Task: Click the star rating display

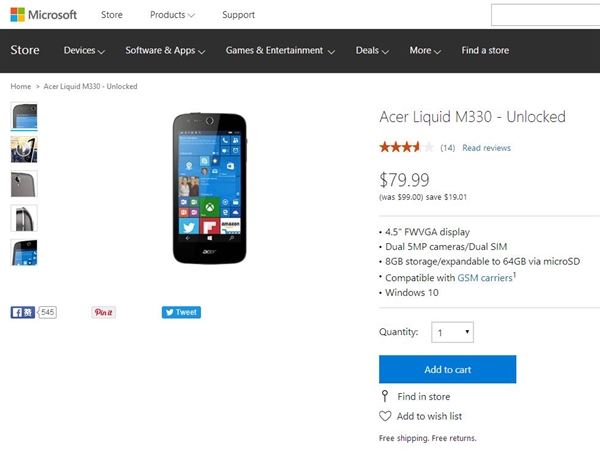Action: (406, 148)
